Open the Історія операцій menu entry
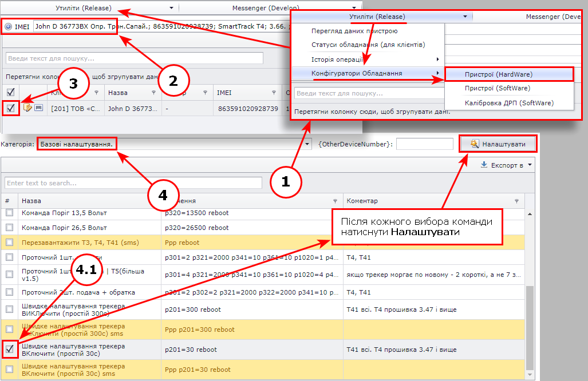Screen dimensions: 588x381 pyautogui.click(x=337, y=59)
